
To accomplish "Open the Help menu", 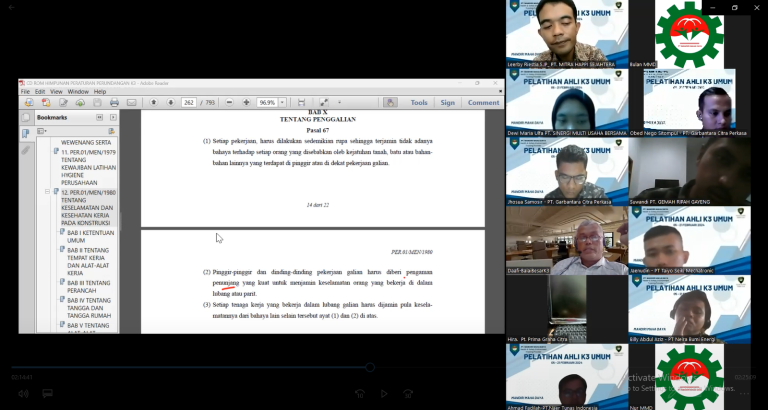I will coord(100,92).
